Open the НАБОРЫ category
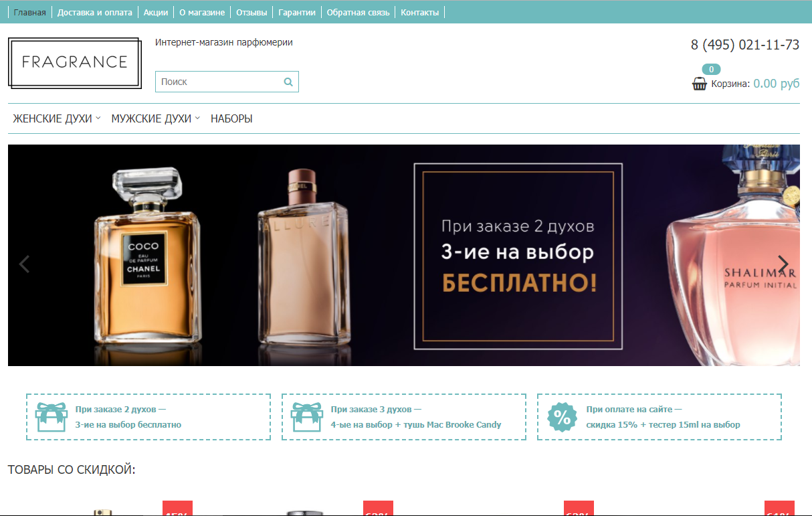Image resolution: width=812 pixels, height=516 pixels. pyautogui.click(x=231, y=118)
